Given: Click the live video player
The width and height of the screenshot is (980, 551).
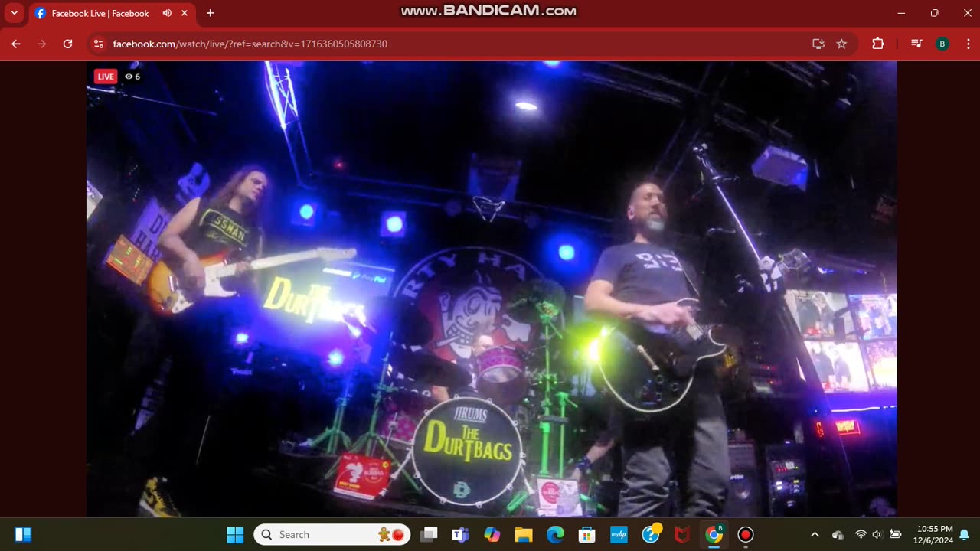Looking at the screenshot, I should coord(492,289).
